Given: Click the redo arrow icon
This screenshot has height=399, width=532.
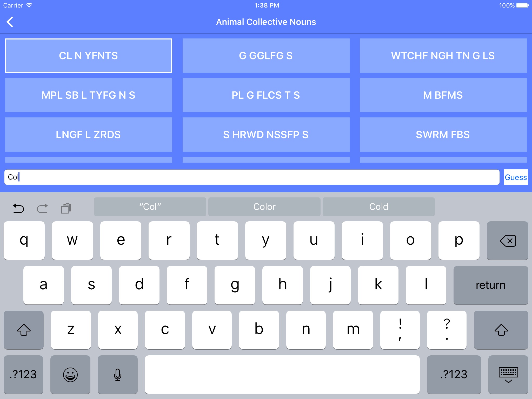Looking at the screenshot, I should pyautogui.click(x=42, y=207).
